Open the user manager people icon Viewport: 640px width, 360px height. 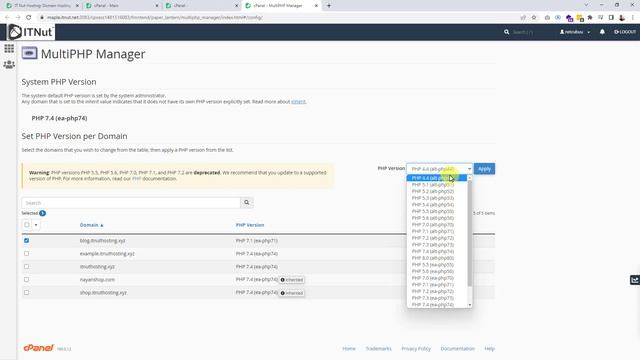(9, 64)
